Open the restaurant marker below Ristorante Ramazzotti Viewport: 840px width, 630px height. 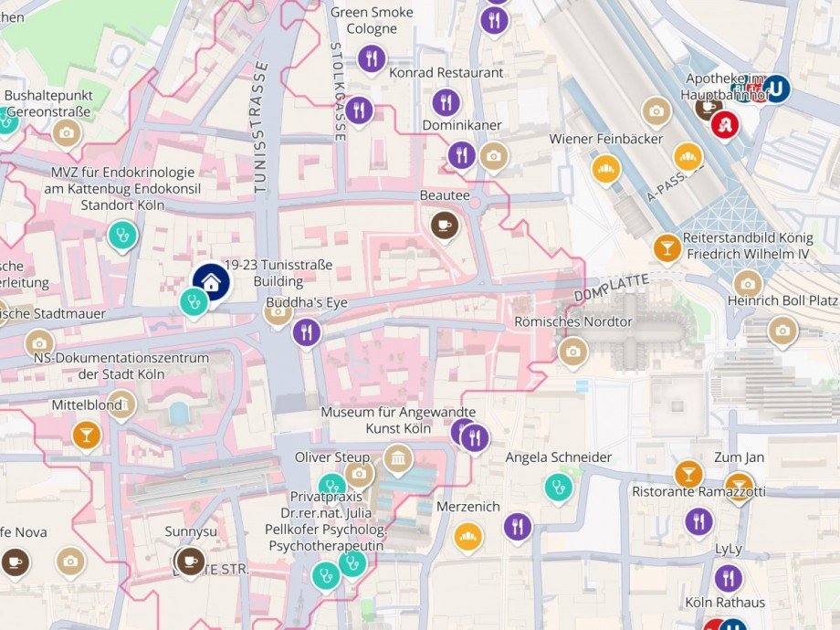pyautogui.click(x=699, y=521)
